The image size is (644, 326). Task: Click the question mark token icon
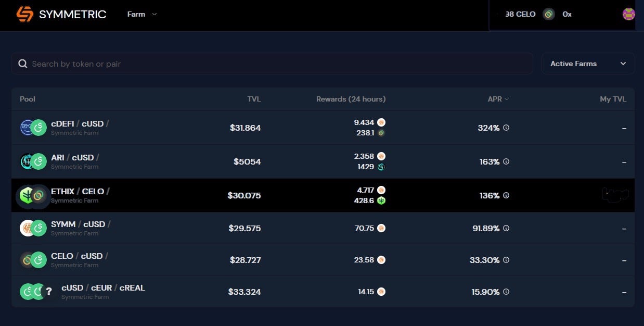click(49, 292)
